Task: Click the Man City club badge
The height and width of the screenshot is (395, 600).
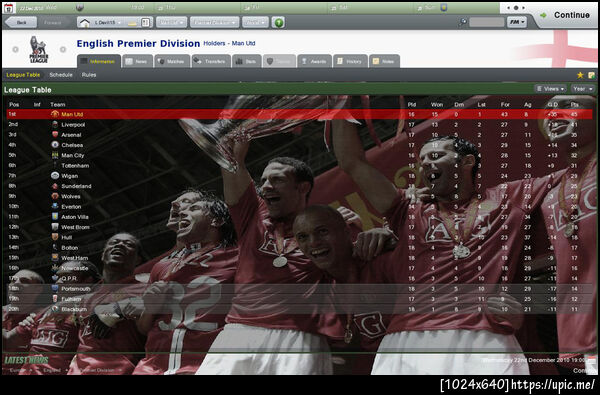Action: pyautogui.click(x=55, y=155)
